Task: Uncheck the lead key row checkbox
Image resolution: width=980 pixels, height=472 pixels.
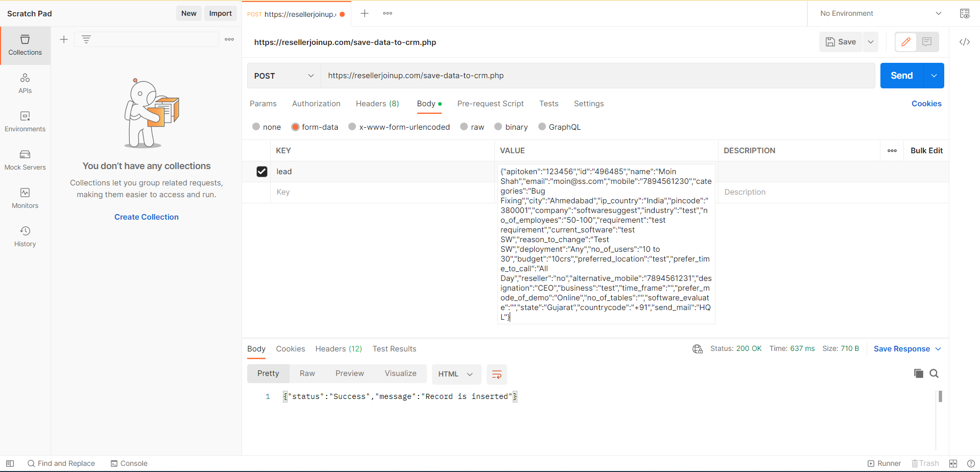Action: tap(262, 172)
